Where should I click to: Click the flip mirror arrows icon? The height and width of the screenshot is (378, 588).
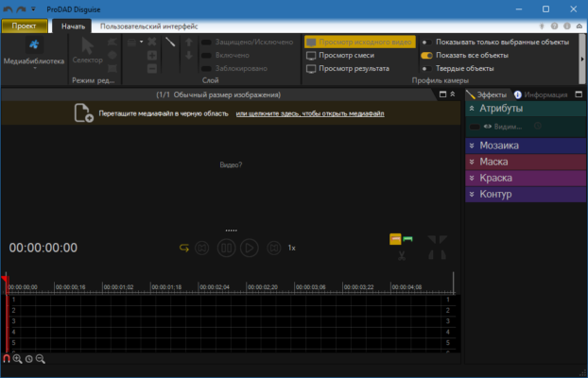pos(438,248)
